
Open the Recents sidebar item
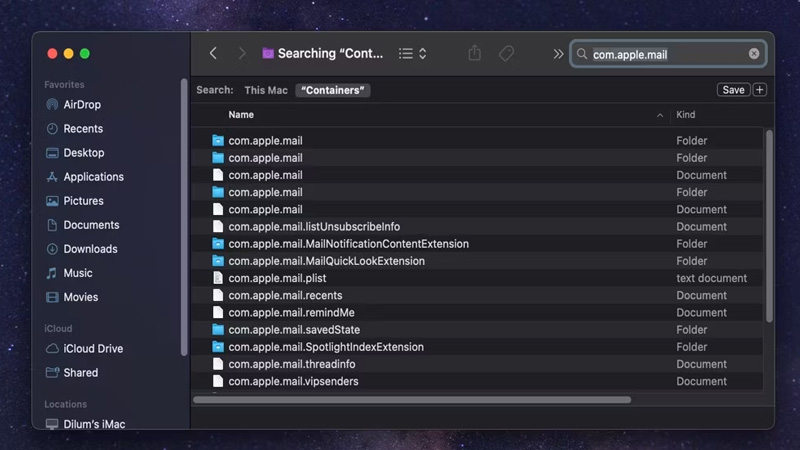(82, 129)
